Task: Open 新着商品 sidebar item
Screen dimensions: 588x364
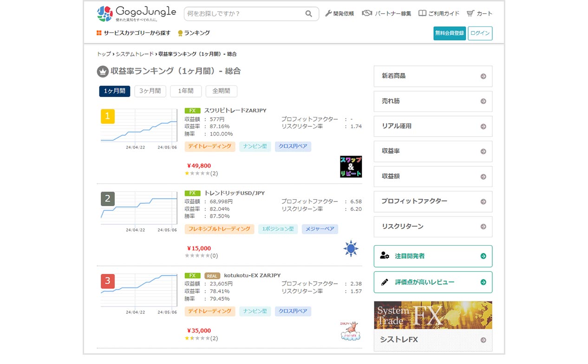Action: click(x=433, y=76)
